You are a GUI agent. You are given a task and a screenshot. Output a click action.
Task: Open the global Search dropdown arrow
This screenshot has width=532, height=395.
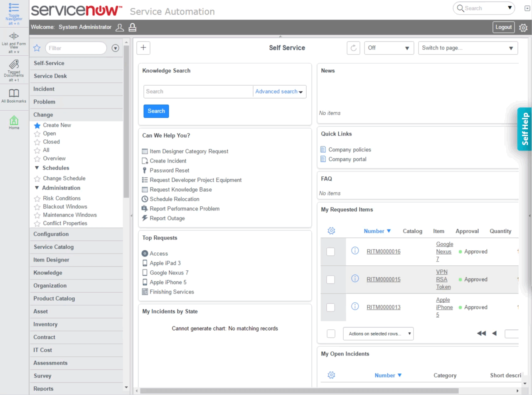510,8
